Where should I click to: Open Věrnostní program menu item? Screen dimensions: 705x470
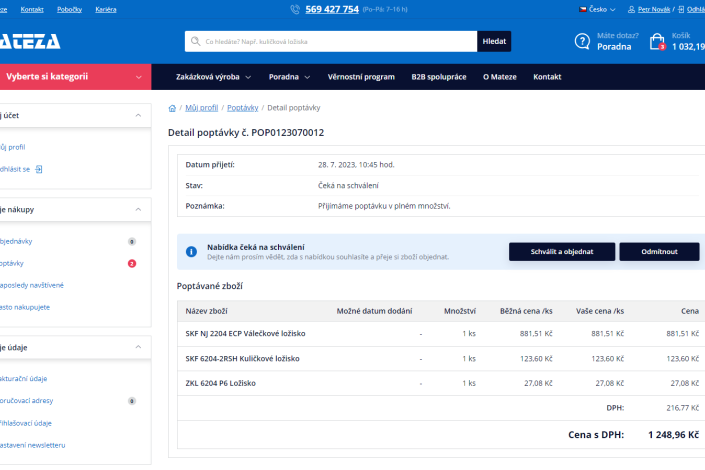point(361,77)
